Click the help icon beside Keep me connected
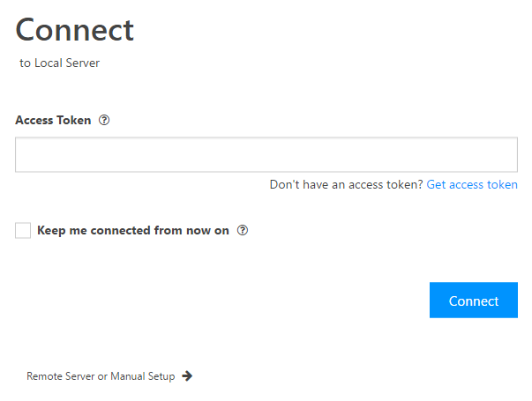This screenshot has height=401, width=532. click(243, 231)
